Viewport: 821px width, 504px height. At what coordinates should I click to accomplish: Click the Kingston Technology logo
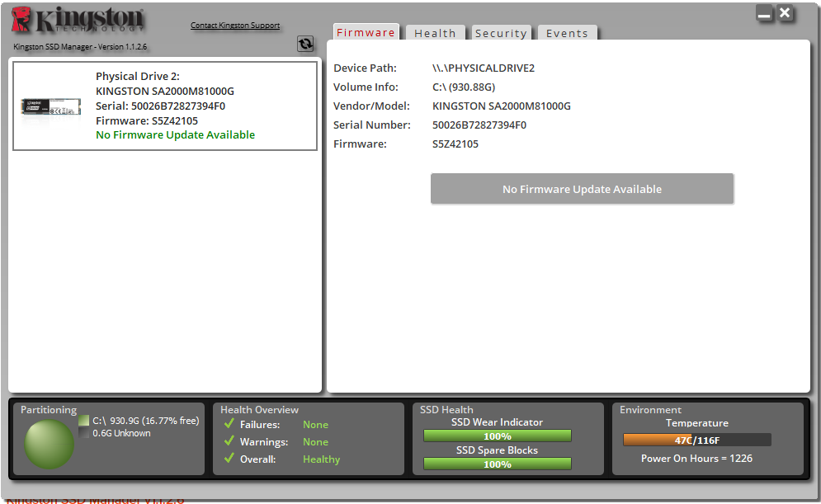click(78, 20)
